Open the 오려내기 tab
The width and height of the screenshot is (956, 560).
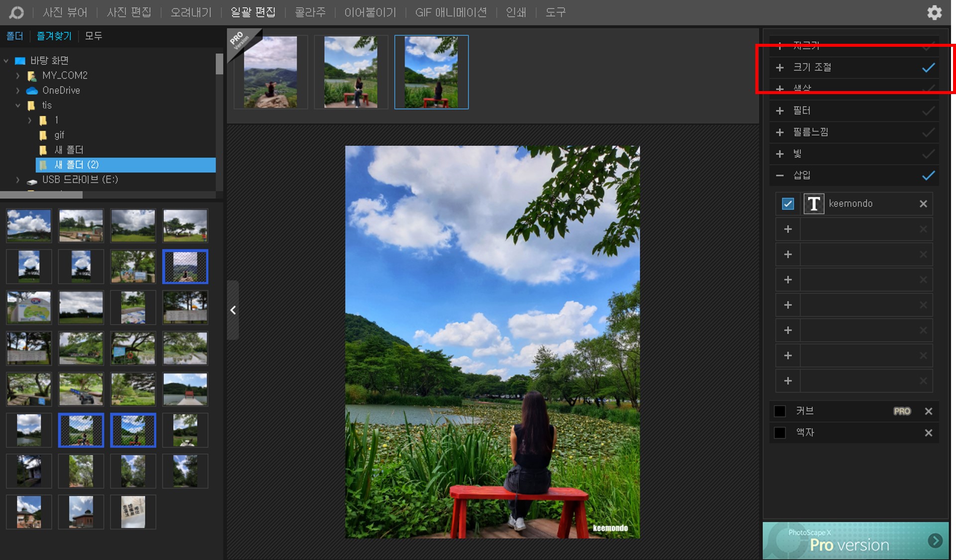coord(191,12)
